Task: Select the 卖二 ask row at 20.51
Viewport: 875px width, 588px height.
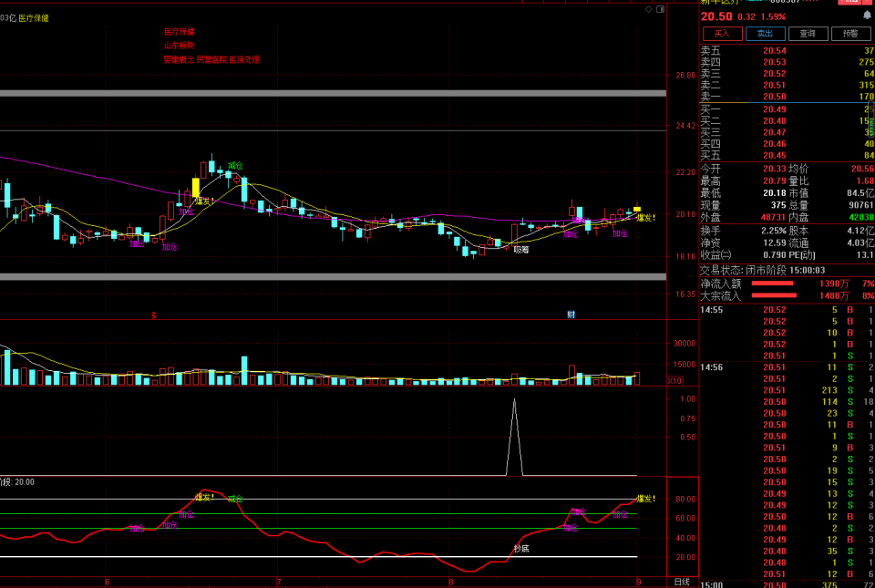Action: (x=787, y=86)
